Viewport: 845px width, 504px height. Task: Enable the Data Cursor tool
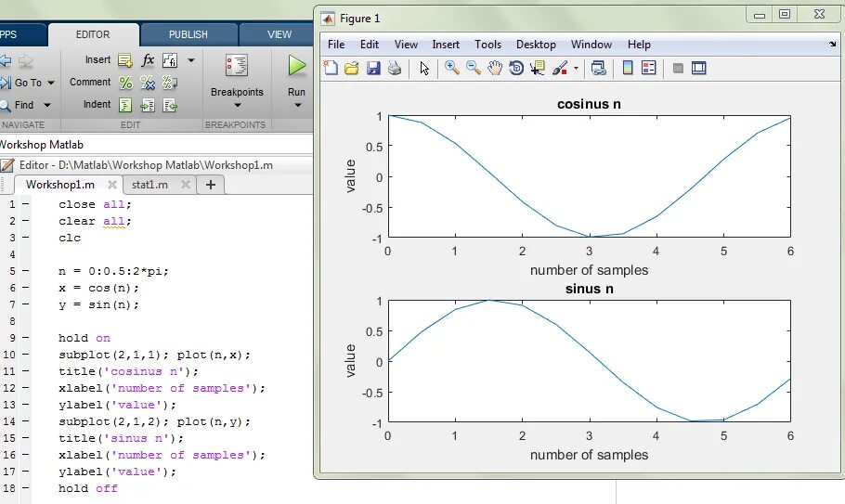(538, 68)
